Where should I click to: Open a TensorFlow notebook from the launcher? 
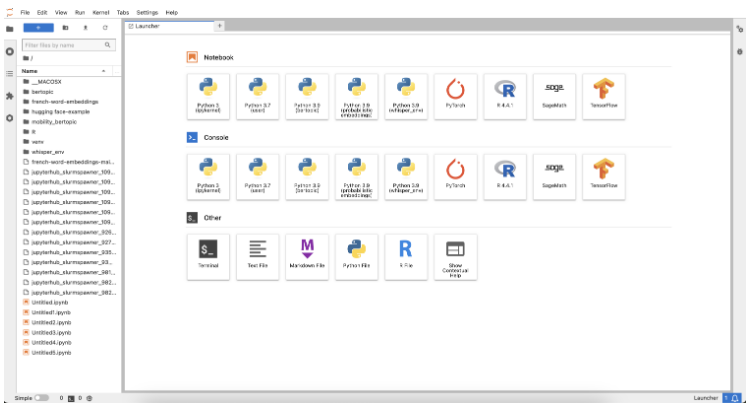coord(603,96)
